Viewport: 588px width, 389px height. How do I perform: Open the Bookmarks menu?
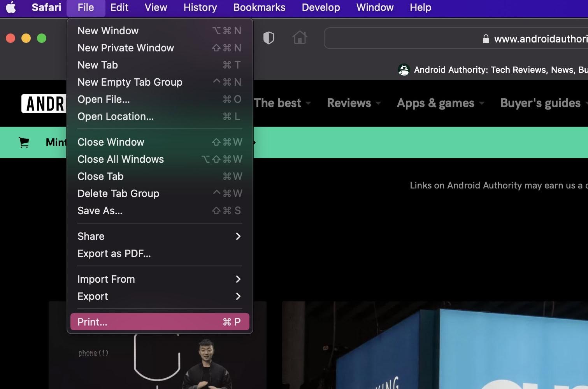[259, 7]
